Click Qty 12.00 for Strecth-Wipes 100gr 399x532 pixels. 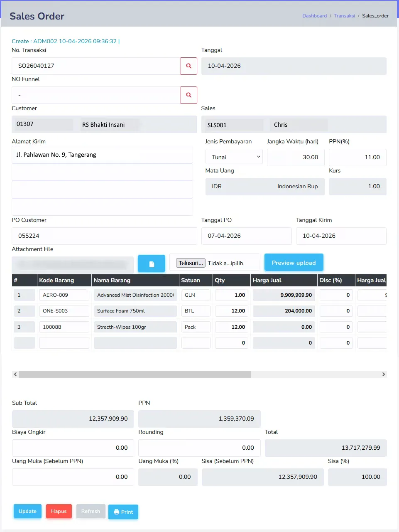[232, 327]
